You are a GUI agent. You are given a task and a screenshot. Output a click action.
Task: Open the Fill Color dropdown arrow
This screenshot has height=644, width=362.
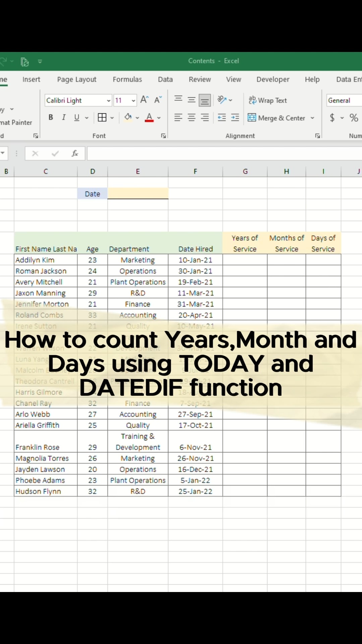click(x=137, y=118)
